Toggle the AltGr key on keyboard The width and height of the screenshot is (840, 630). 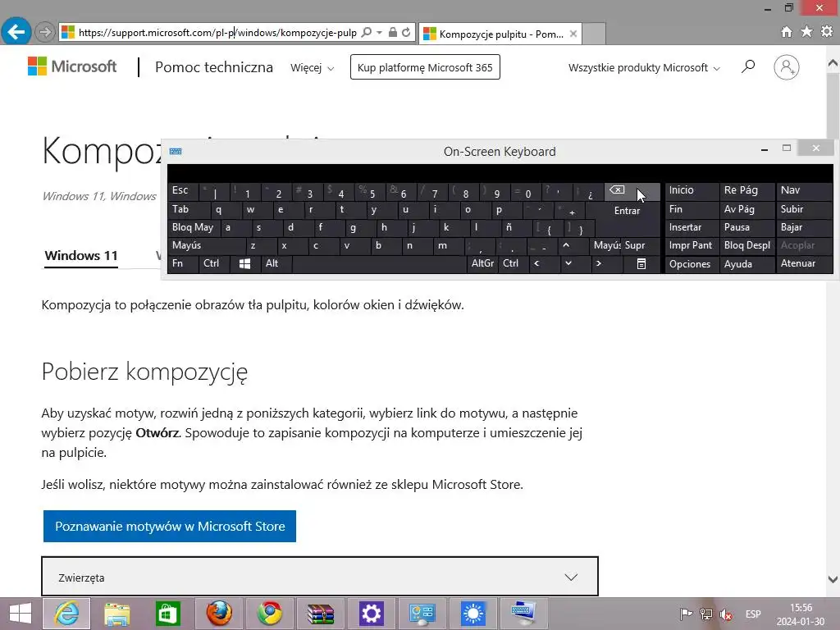tap(482, 263)
